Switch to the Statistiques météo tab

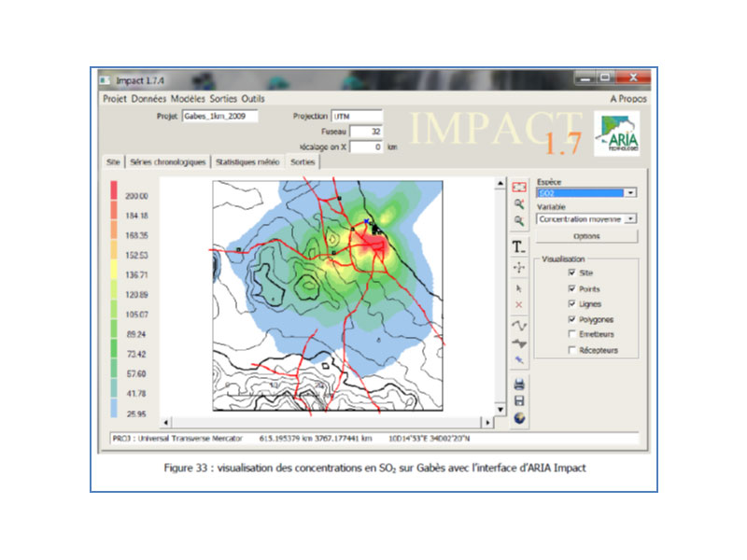coord(247,161)
